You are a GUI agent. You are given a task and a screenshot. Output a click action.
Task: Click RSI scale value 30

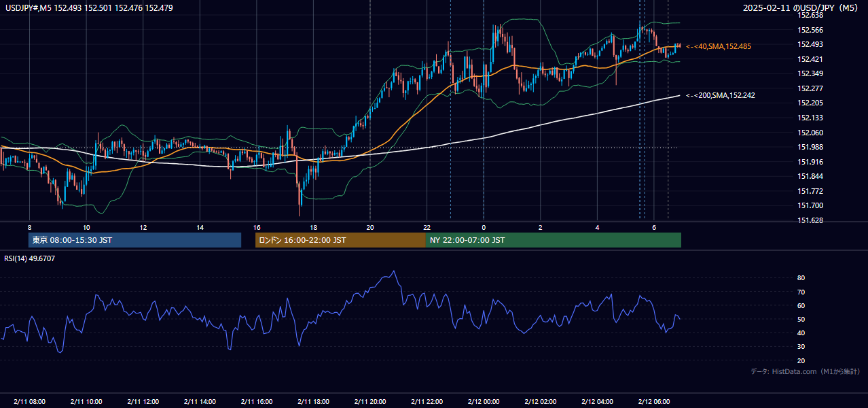(x=801, y=347)
